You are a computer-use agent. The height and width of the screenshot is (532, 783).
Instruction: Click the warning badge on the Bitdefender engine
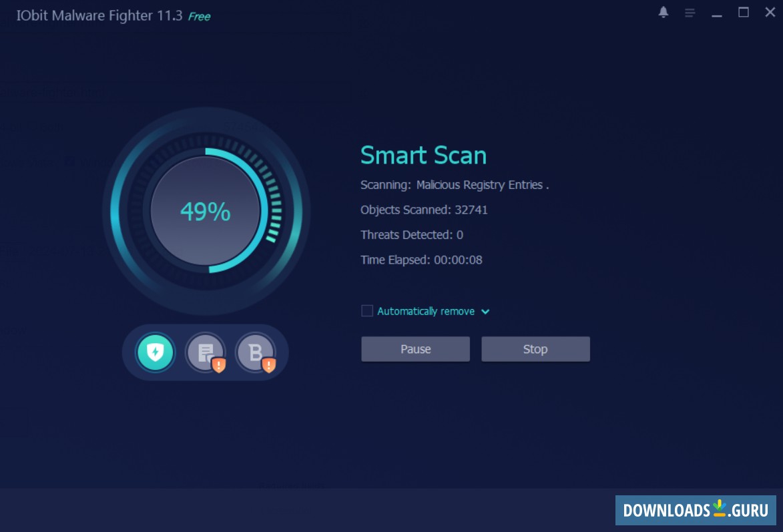270,364
